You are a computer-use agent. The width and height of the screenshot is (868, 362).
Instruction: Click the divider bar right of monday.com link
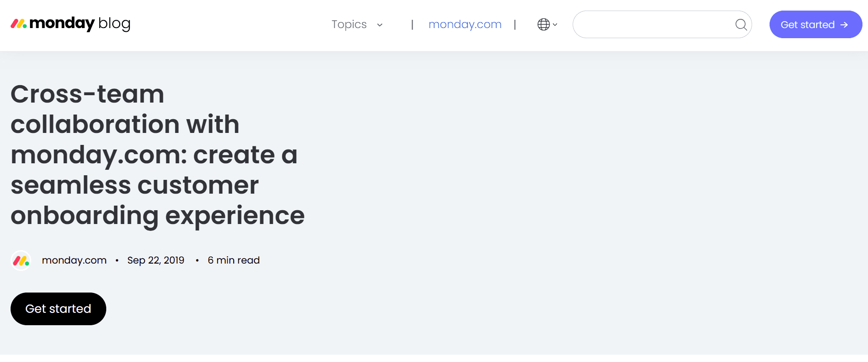[x=515, y=24]
